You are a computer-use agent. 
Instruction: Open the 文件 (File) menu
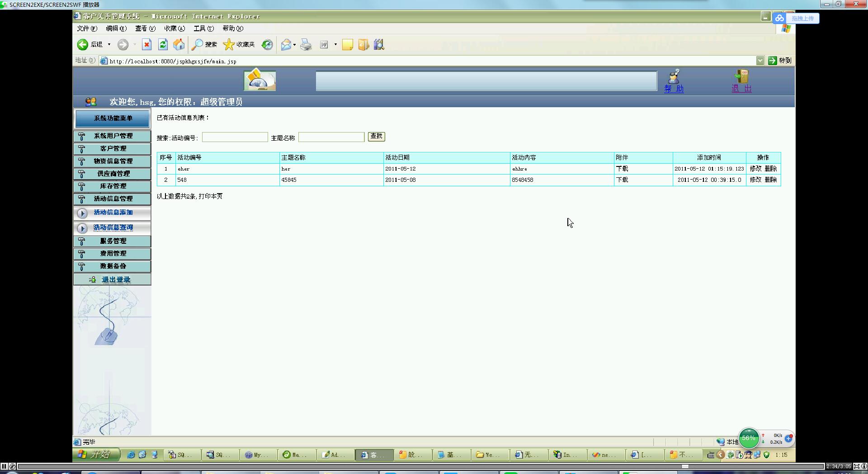coord(87,28)
